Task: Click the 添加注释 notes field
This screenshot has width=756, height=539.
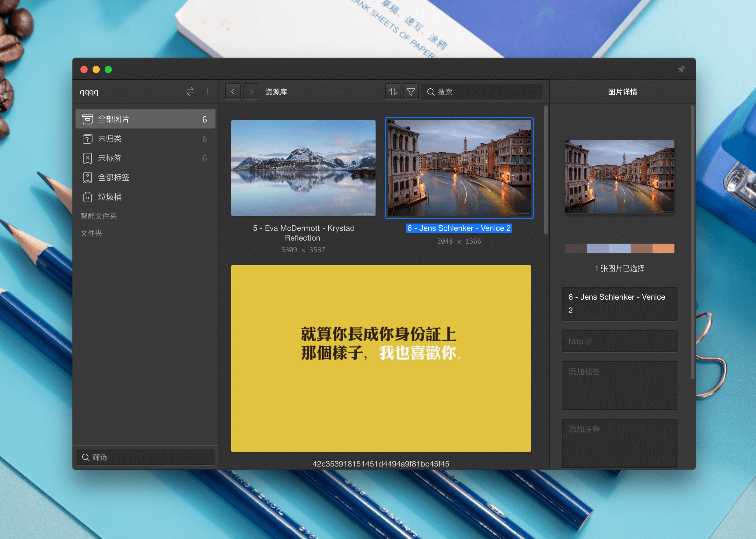Action: tap(619, 443)
